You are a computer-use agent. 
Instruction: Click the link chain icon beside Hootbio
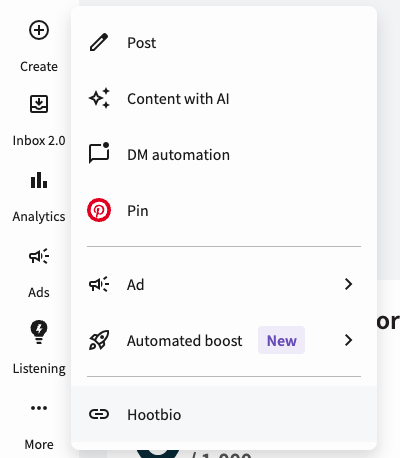[99, 414]
